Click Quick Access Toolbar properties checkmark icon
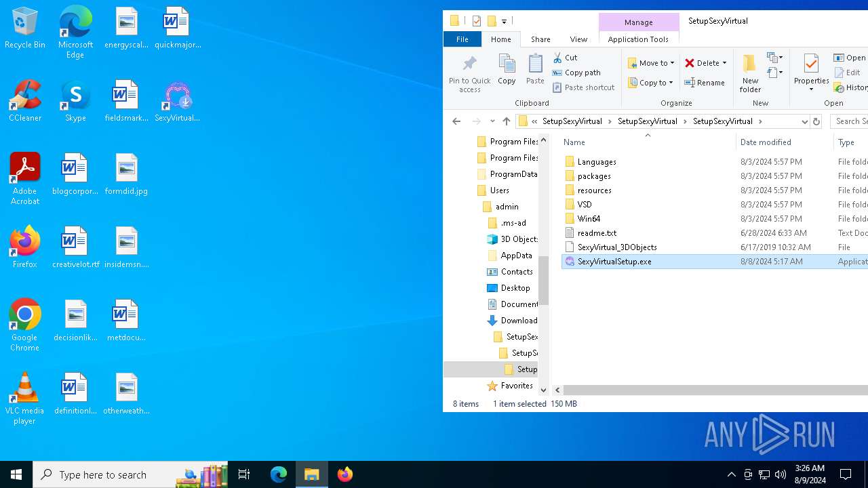Screen dimensions: 868x488 pos(477,21)
